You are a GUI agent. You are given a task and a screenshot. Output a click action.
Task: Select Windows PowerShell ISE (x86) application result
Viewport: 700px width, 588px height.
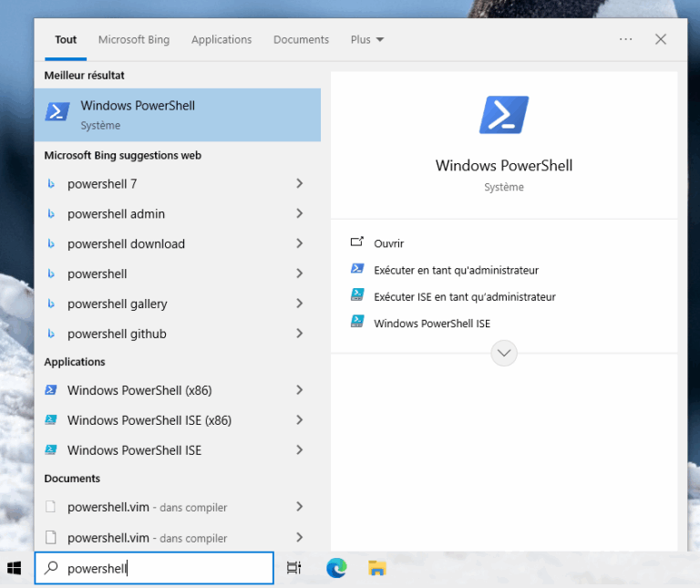(149, 420)
